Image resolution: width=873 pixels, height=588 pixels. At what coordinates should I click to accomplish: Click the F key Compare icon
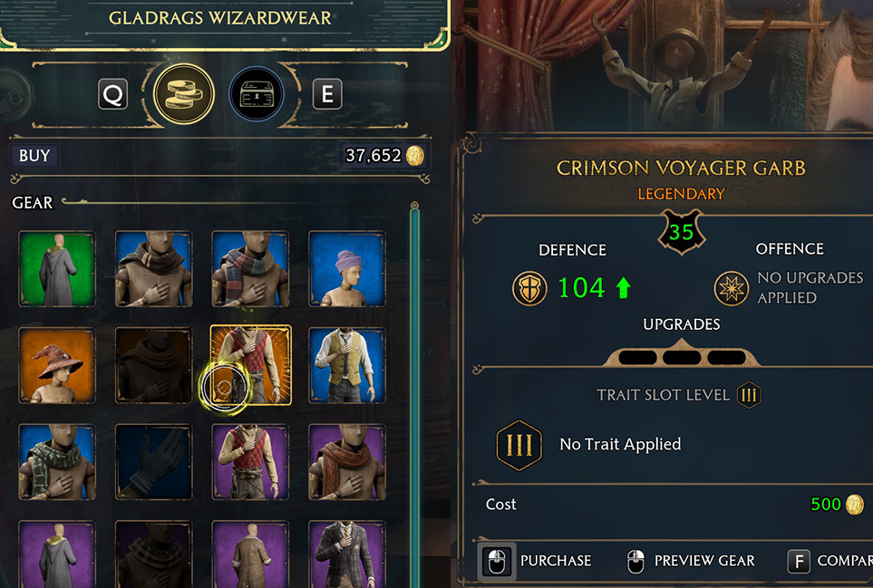tap(799, 561)
